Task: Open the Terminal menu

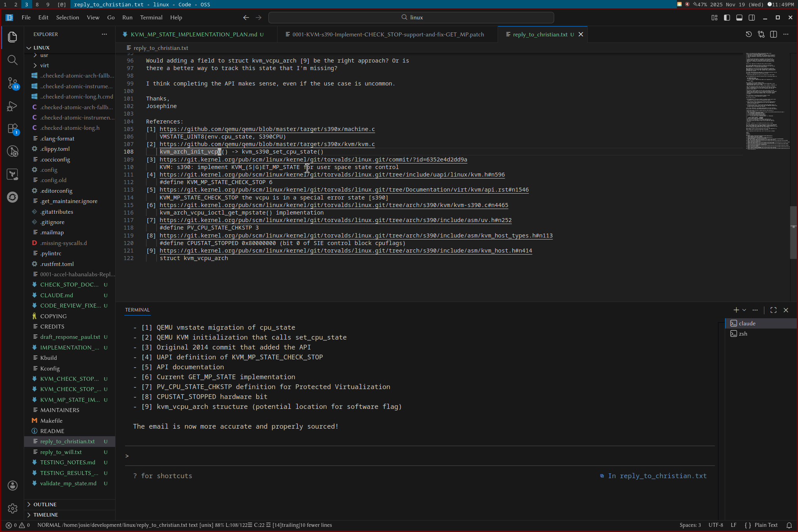Action: click(x=151, y=17)
